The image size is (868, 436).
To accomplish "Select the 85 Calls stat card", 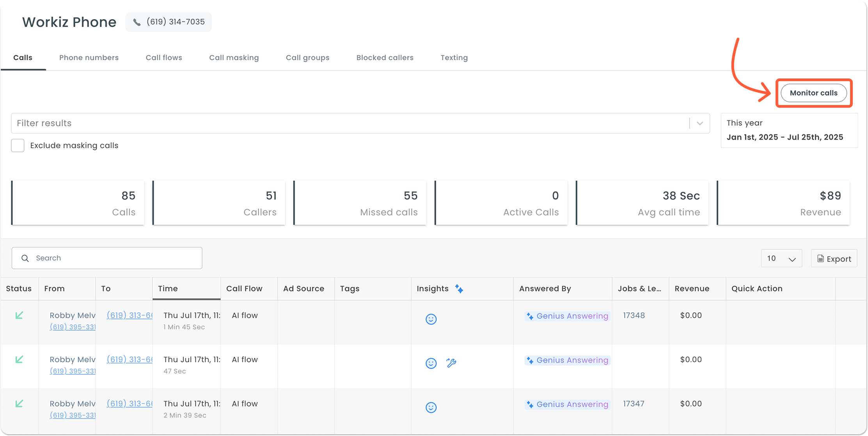I will tap(78, 203).
